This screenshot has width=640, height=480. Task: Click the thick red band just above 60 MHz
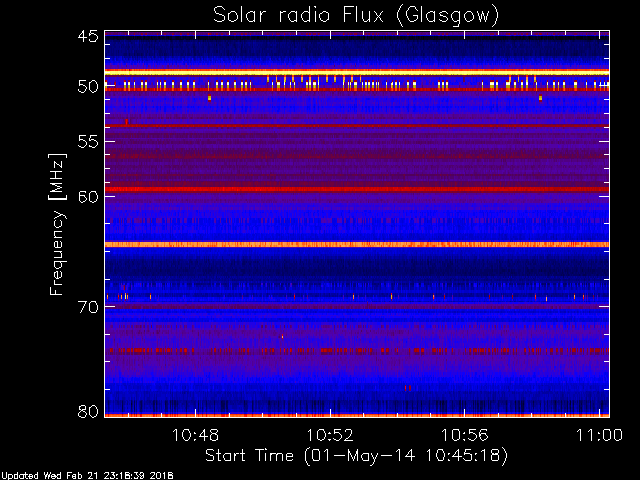pos(356,189)
